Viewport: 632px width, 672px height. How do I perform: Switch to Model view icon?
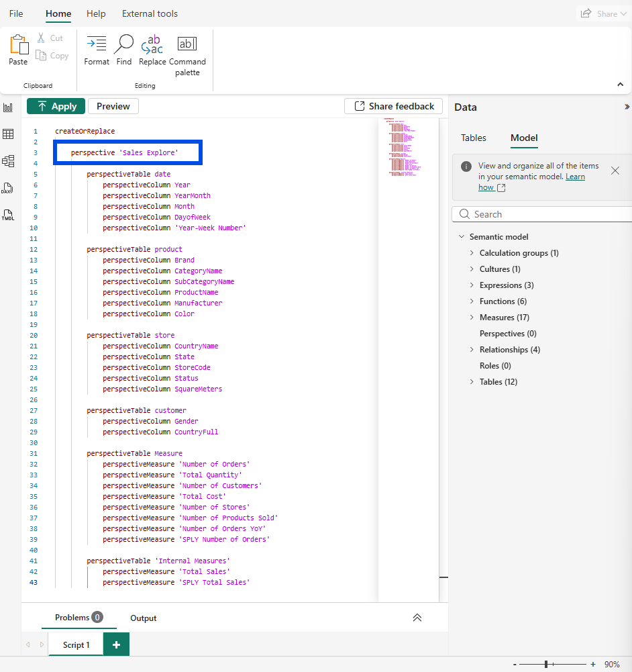tap(8, 161)
